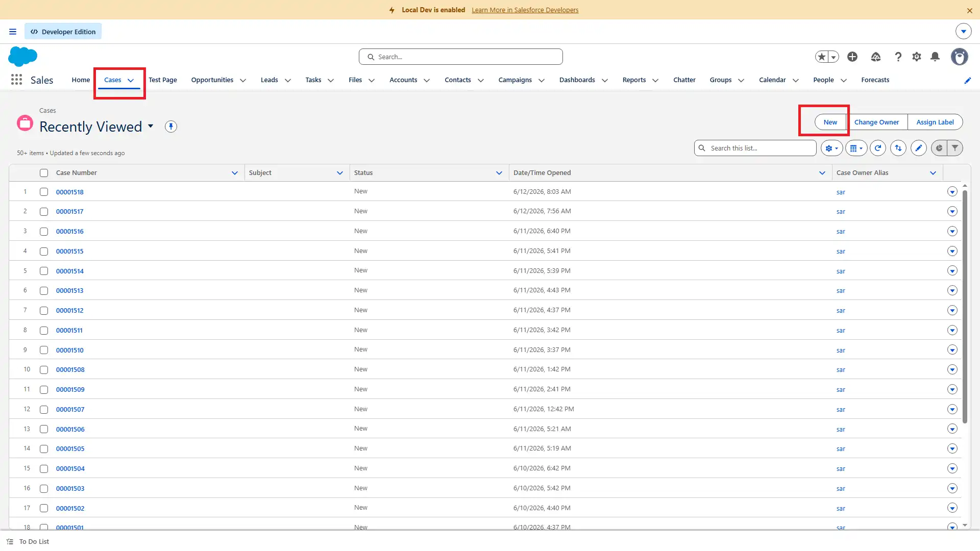The width and height of the screenshot is (980, 551).
Task: Open Status column menu chevron
Action: pyautogui.click(x=499, y=173)
